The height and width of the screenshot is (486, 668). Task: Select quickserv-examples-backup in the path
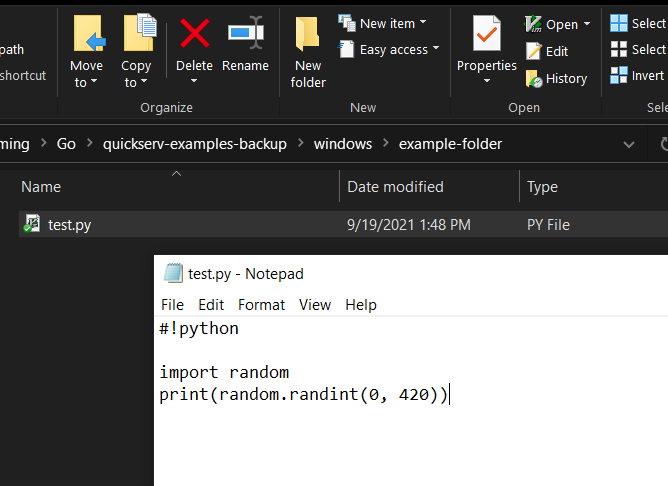pos(194,144)
